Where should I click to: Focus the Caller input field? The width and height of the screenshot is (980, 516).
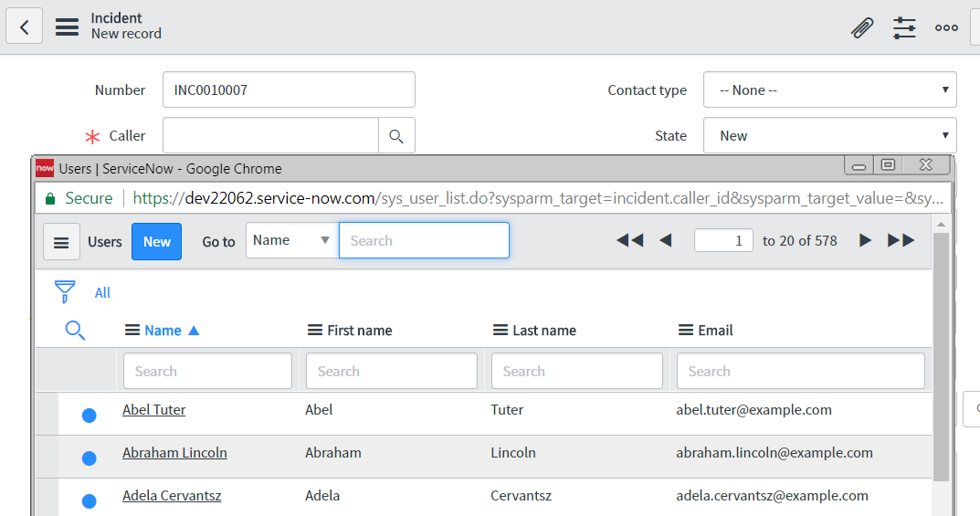[x=270, y=135]
